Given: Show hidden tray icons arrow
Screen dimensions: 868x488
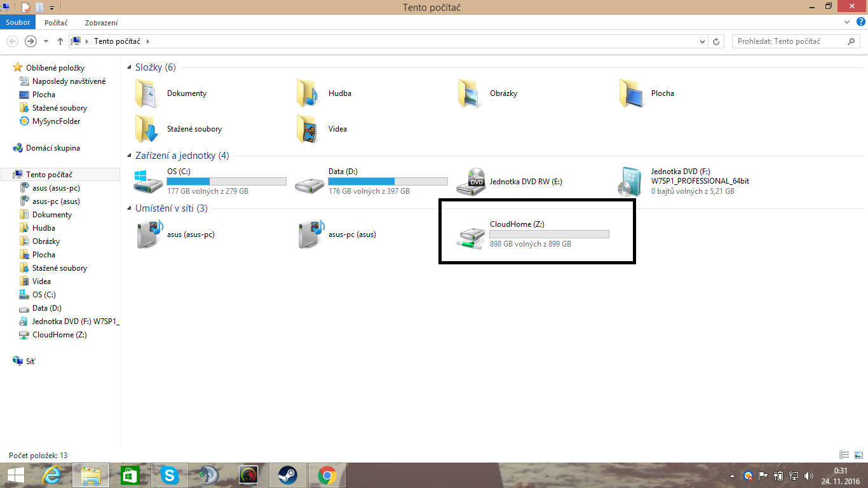Looking at the screenshot, I should [x=733, y=475].
